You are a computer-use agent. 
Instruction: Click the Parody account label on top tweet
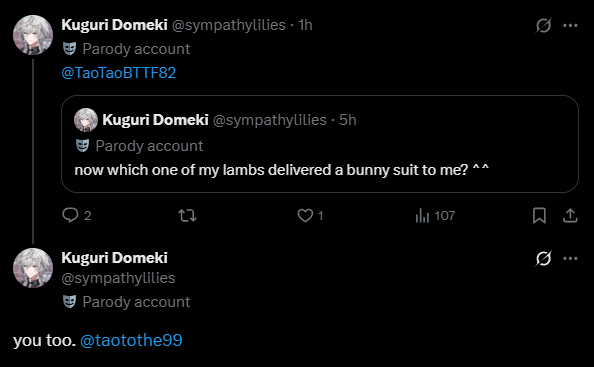(127, 49)
